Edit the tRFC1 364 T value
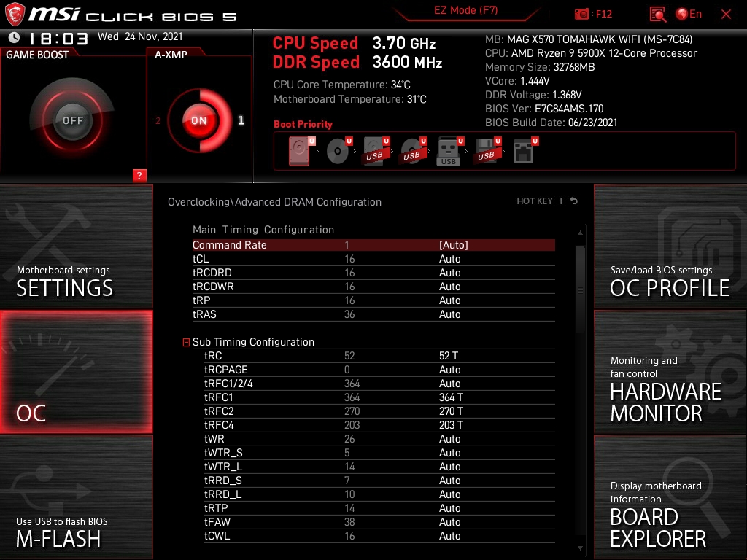Viewport: 747px width, 560px height. pos(451,397)
